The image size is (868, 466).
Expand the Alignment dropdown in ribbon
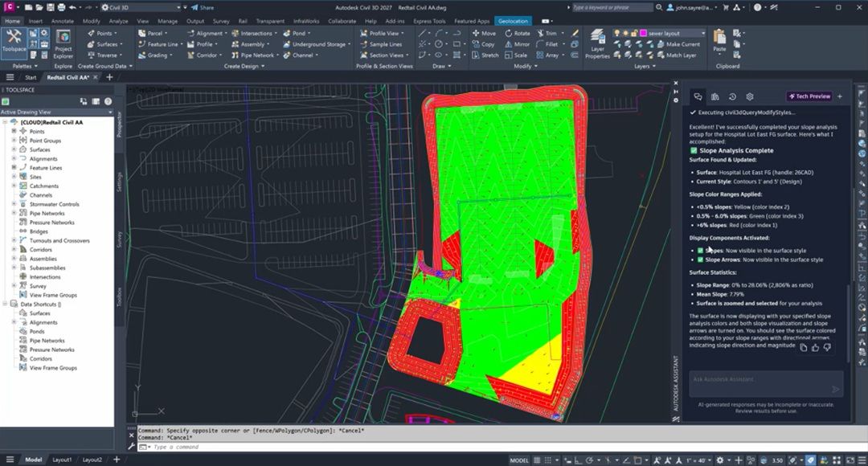pyautogui.click(x=227, y=33)
